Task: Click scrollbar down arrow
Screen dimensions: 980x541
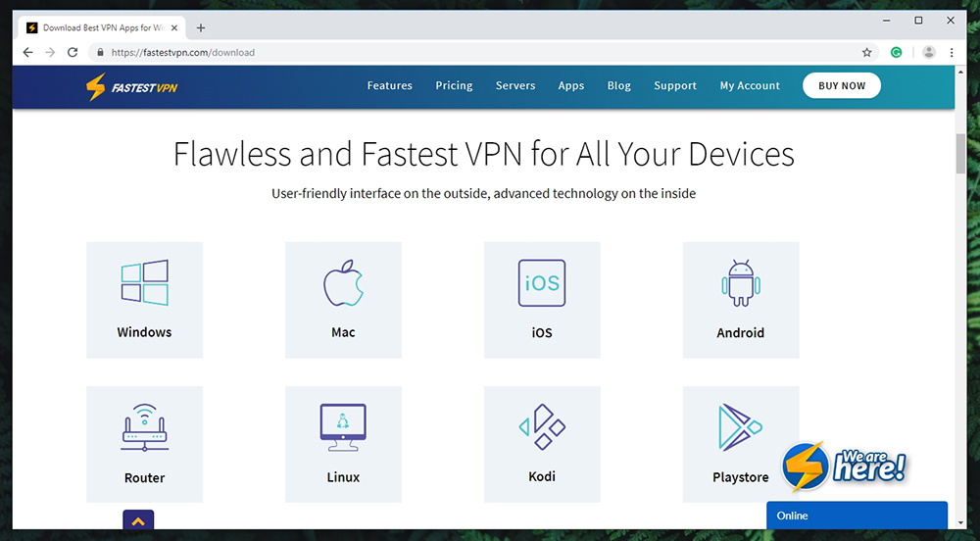Action: tap(960, 522)
